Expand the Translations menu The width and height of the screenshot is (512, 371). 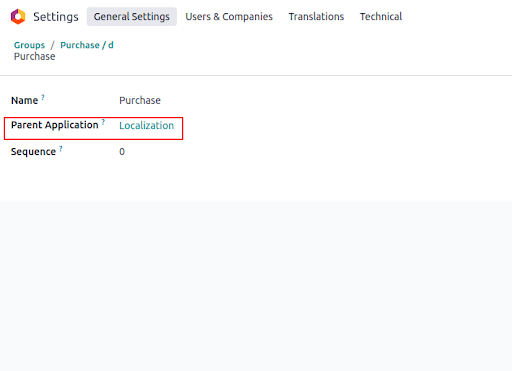(316, 17)
